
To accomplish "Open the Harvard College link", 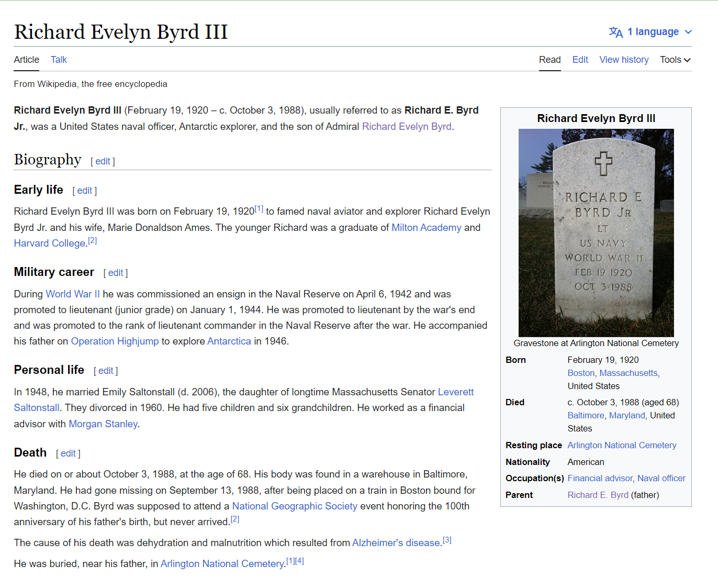I will point(50,243).
